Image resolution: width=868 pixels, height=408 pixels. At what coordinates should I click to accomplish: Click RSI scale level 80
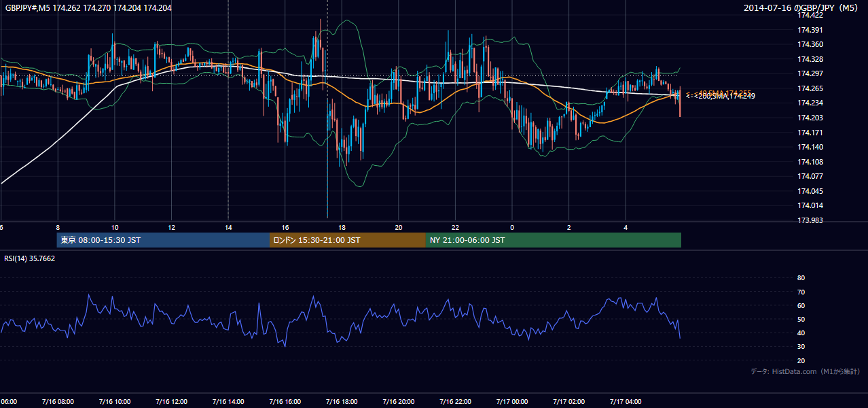coord(801,278)
